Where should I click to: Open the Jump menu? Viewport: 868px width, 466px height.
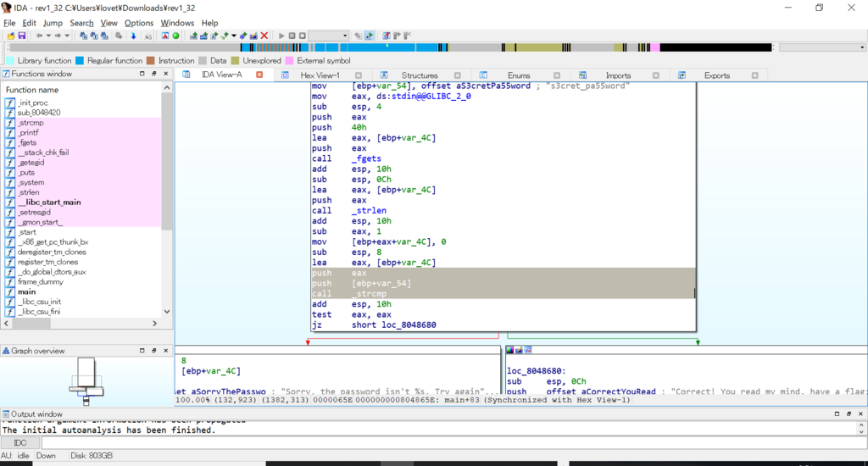coord(53,23)
